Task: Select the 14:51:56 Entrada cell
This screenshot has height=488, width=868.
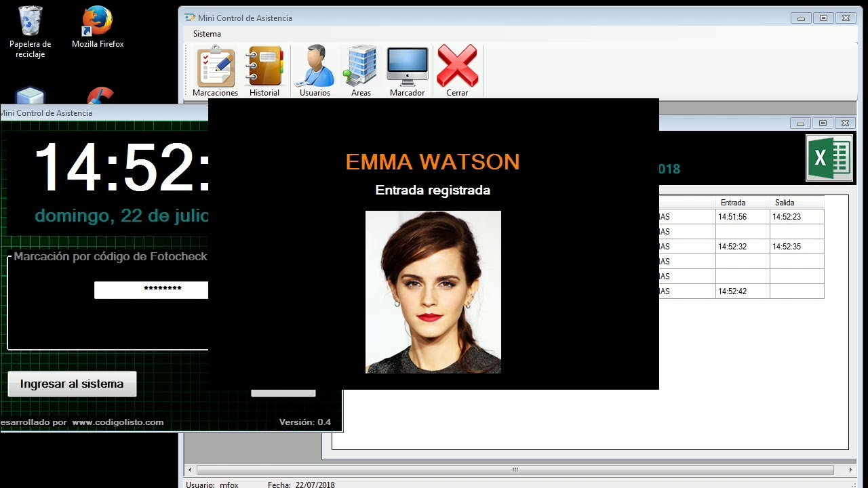Action: click(743, 217)
